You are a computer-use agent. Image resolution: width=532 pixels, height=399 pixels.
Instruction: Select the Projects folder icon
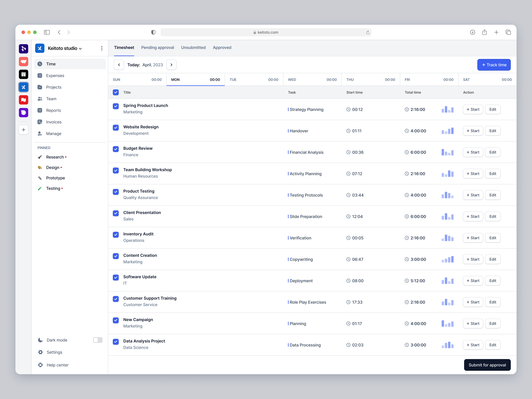tap(40, 87)
